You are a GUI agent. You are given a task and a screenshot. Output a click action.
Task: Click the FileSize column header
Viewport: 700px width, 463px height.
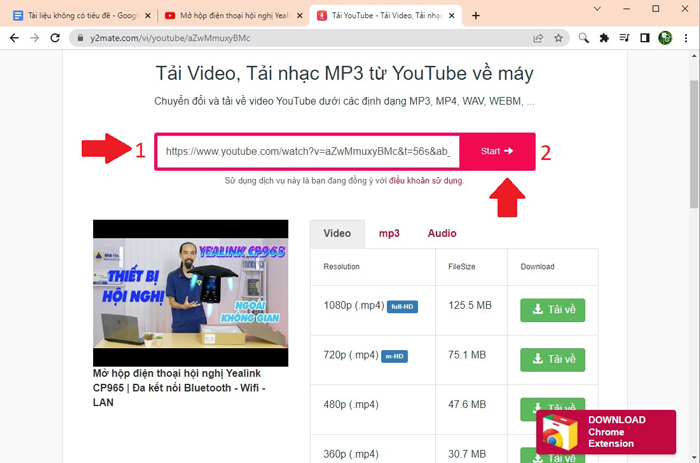tap(462, 267)
